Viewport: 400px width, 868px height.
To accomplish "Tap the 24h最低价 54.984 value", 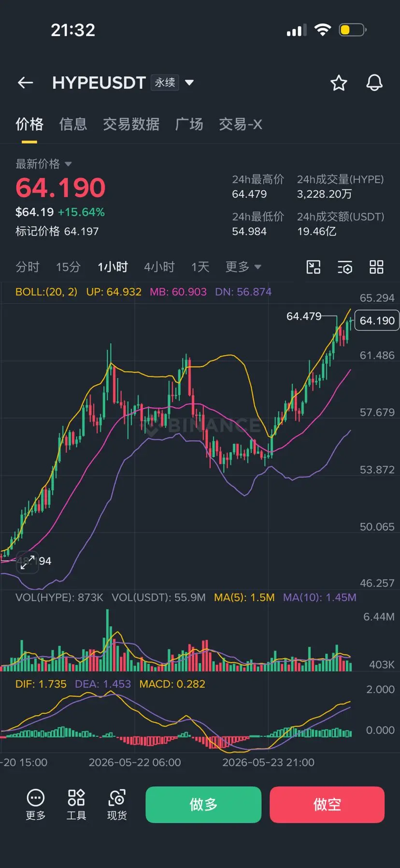I will coord(249,231).
